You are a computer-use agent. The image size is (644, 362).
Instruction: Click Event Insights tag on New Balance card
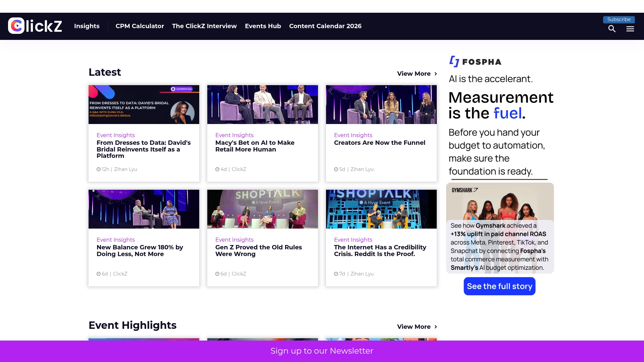click(x=116, y=240)
